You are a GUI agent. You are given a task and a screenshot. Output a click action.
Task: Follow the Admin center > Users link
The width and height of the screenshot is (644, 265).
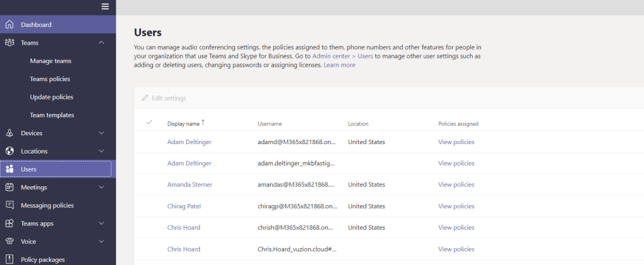pyautogui.click(x=342, y=56)
